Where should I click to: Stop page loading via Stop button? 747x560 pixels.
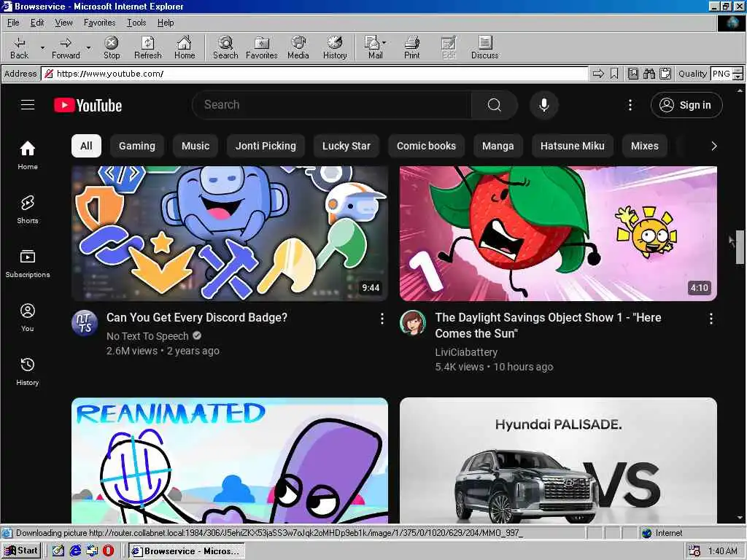pyautogui.click(x=112, y=47)
